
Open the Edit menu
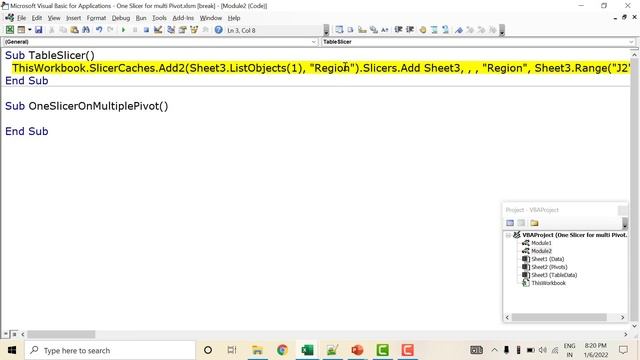coord(37,18)
